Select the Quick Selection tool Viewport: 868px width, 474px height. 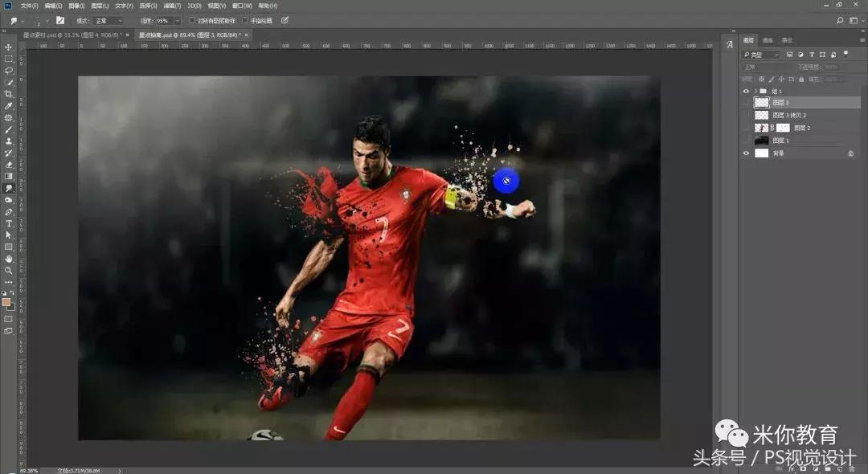[x=8, y=83]
